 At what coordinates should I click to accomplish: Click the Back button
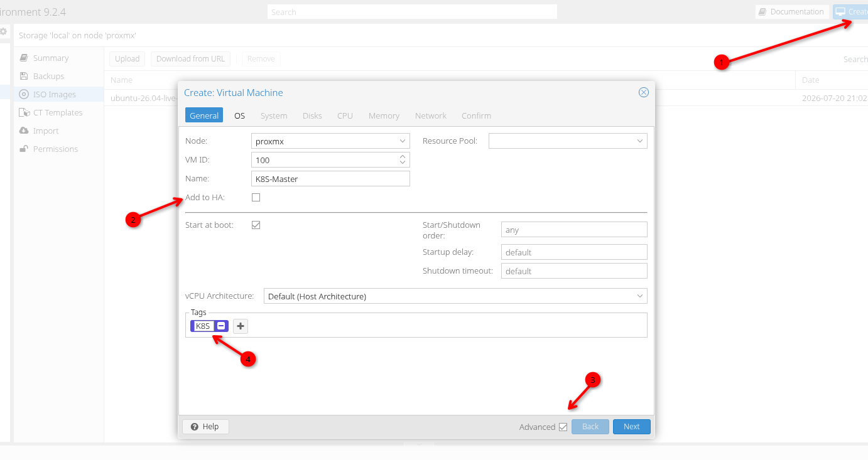590,427
